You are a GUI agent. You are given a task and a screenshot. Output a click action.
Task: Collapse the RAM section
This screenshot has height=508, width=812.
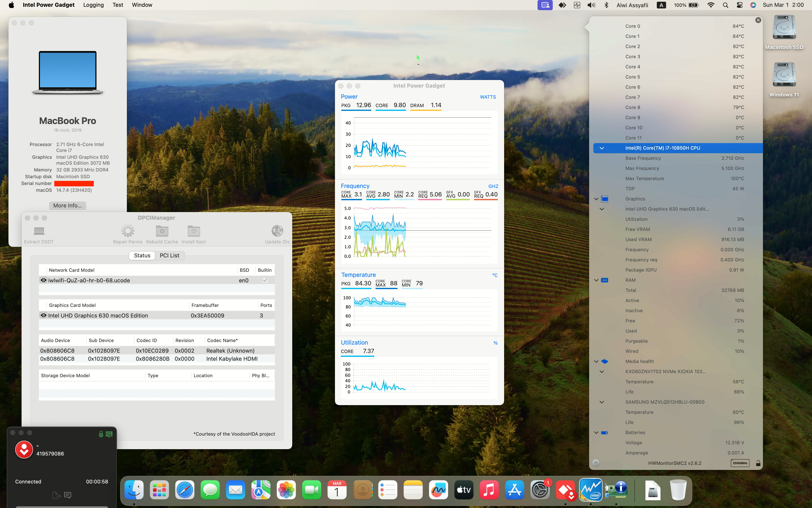tap(596, 280)
